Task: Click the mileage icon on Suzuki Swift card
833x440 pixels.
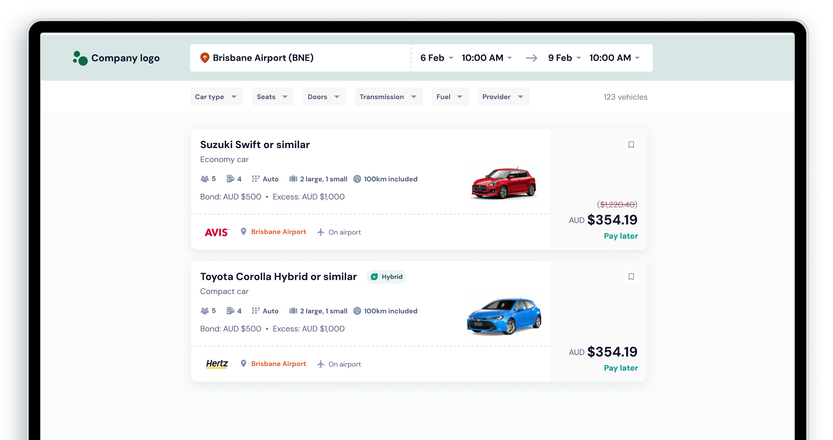Action: (x=357, y=179)
